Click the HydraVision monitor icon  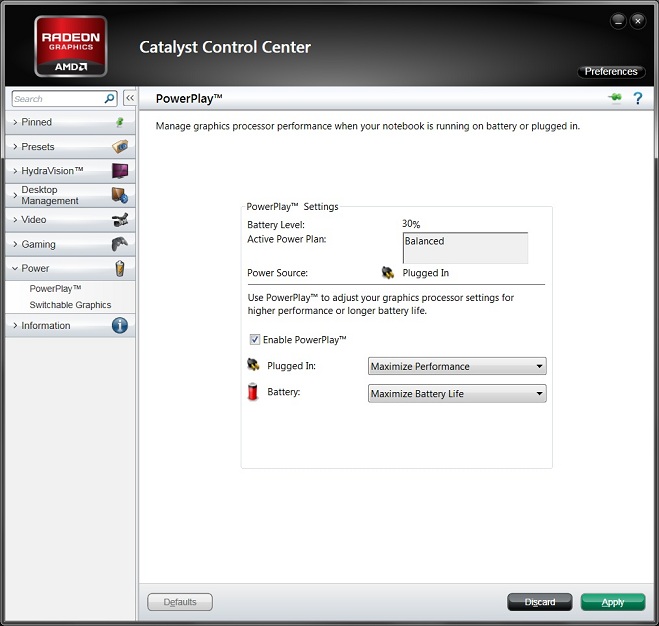pyautogui.click(x=120, y=171)
